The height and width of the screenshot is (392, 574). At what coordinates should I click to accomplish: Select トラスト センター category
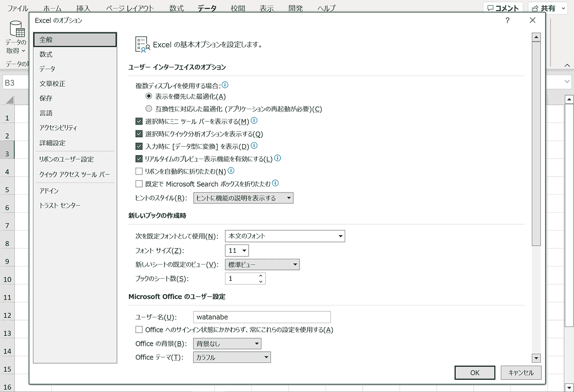coord(75,205)
